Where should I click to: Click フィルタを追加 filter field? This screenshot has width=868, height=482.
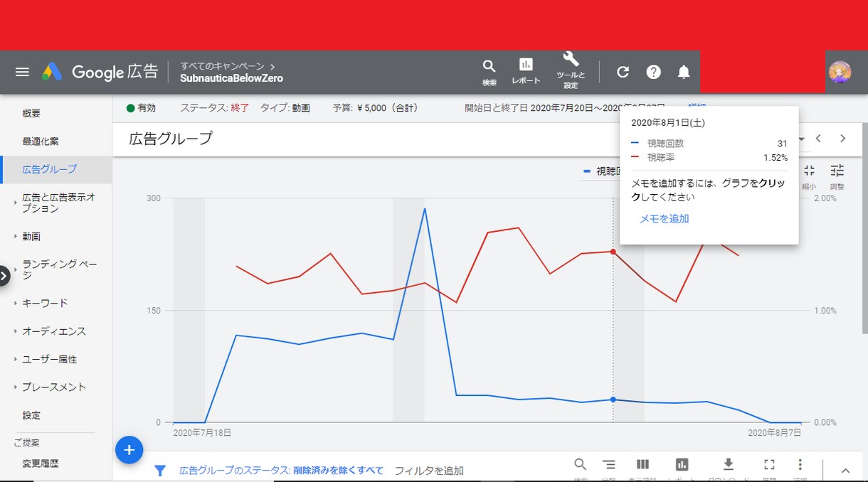click(x=429, y=471)
